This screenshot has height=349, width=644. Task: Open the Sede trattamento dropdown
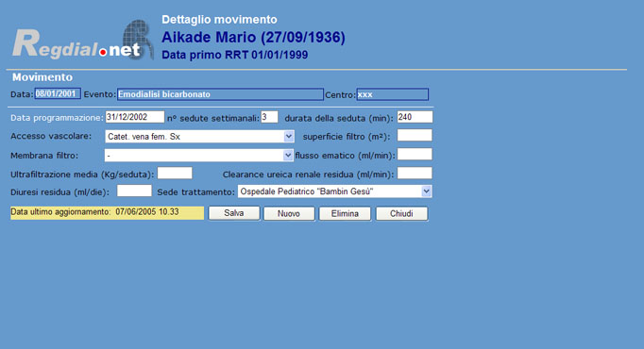click(x=334, y=191)
